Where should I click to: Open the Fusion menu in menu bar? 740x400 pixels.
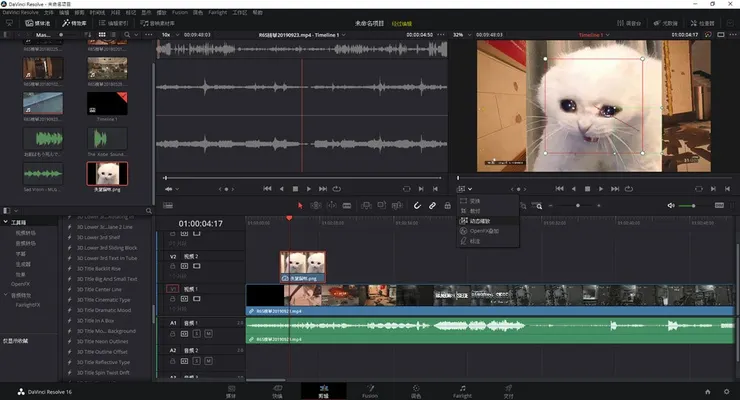179,12
